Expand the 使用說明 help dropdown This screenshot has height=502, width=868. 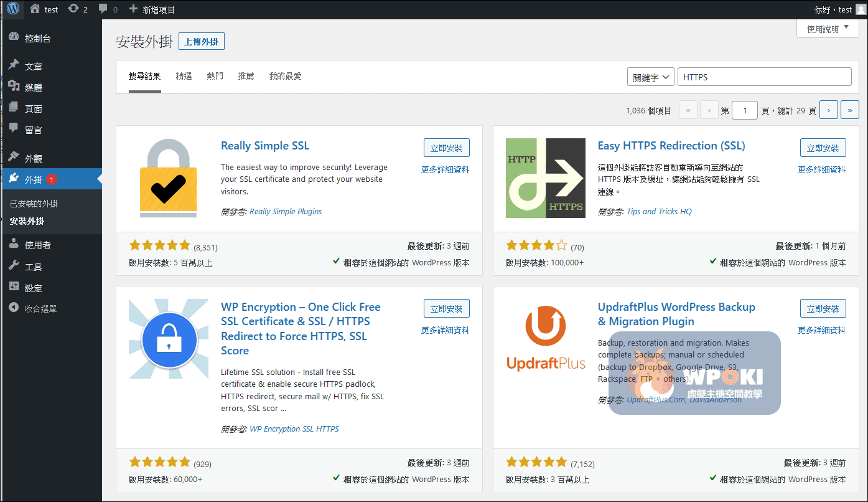pos(828,29)
